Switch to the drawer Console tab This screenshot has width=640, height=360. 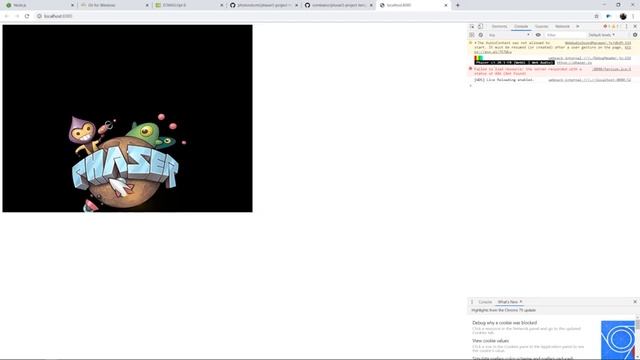(x=485, y=302)
